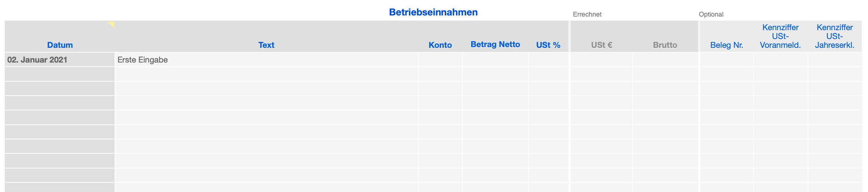Image resolution: width=868 pixels, height=192 pixels.
Task: Select the Beleg Nr. column header
Action: pos(727,45)
